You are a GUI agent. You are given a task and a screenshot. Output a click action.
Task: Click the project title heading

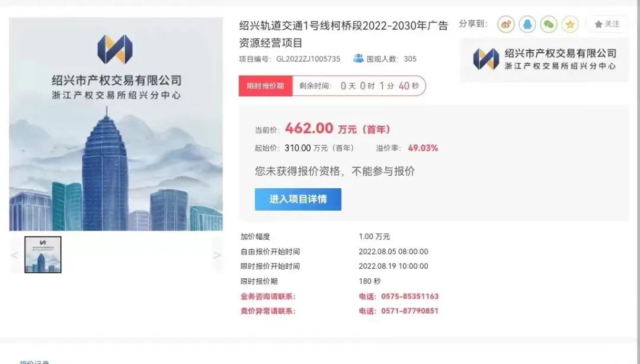tap(344, 34)
